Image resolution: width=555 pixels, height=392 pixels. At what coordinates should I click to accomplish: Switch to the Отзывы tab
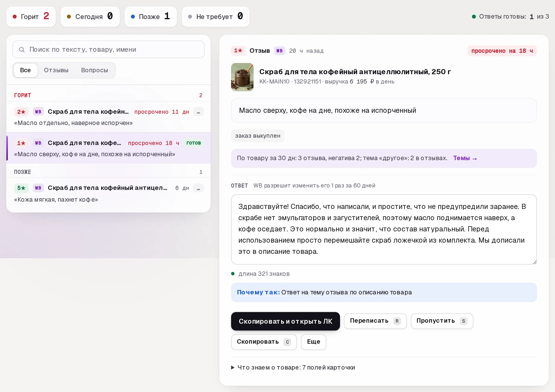pyautogui.click(x=56, y=70)
